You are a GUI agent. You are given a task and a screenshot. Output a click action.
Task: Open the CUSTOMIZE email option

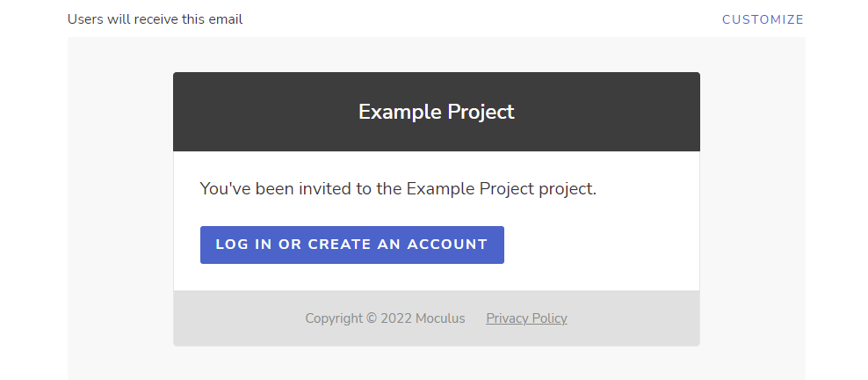763,19
